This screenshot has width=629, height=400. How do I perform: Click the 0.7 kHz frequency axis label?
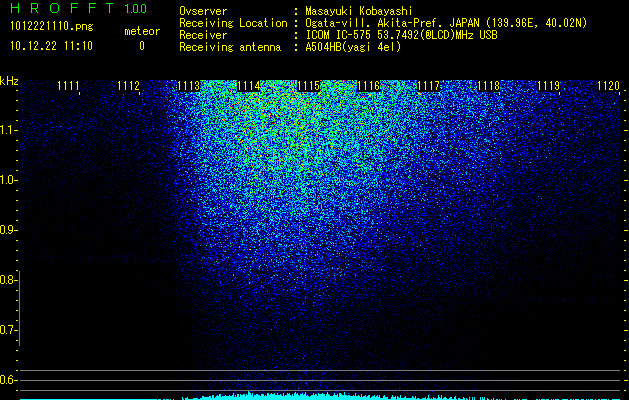click(8, 330)
